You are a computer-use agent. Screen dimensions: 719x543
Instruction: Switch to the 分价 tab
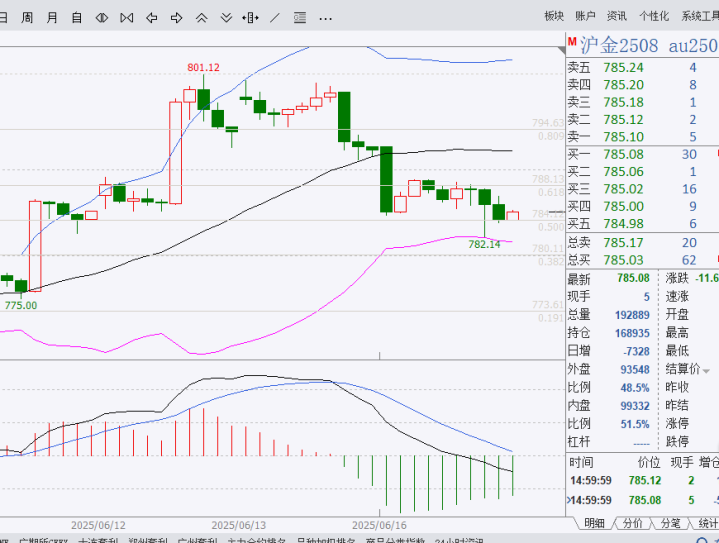coord(632,523)
